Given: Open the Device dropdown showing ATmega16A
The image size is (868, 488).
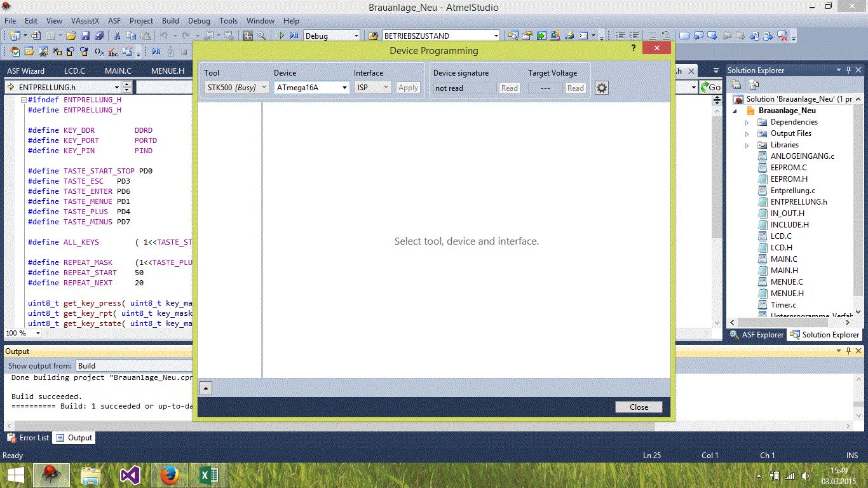Looking at the screenshot, I should (x=312, y=88).
